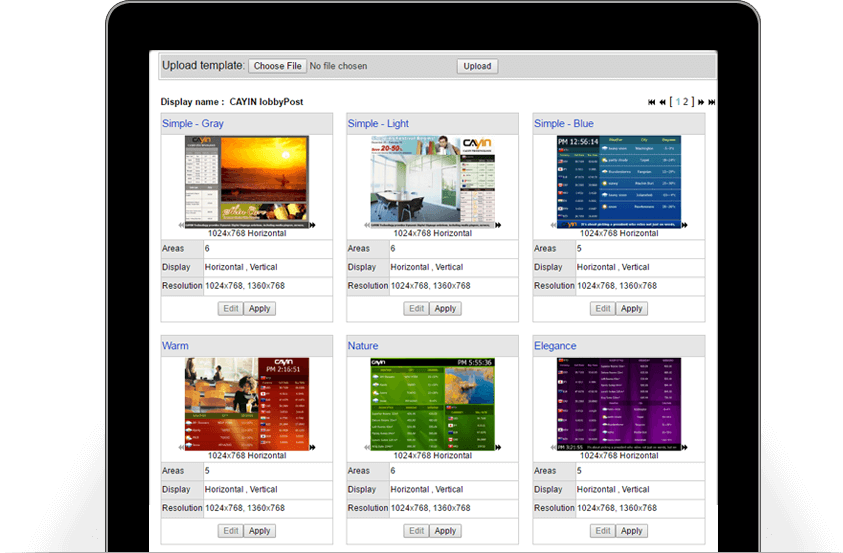This screenshot has width=843, height=553.
Task: Apply the Simple - Blue template
Action: coord(632,309)
